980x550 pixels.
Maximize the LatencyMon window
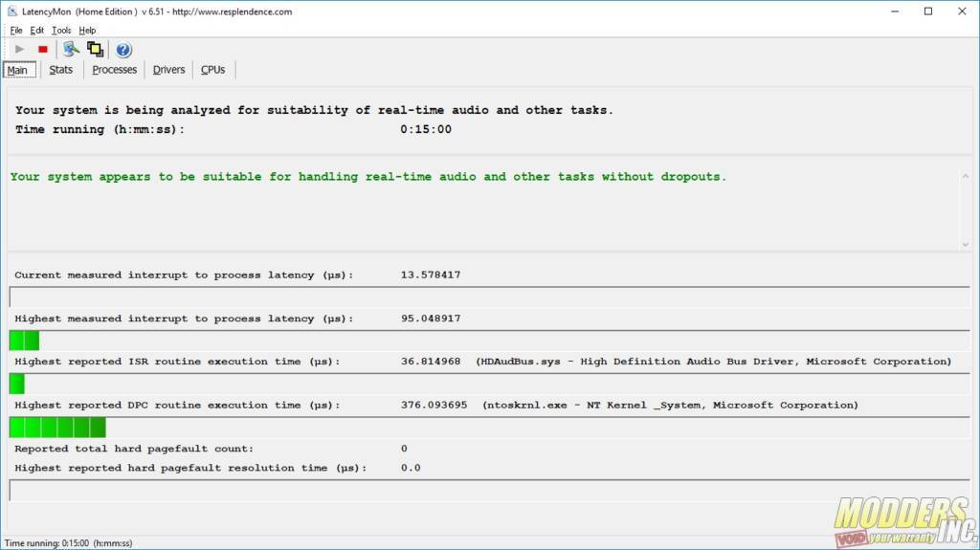tap(927, 11)
